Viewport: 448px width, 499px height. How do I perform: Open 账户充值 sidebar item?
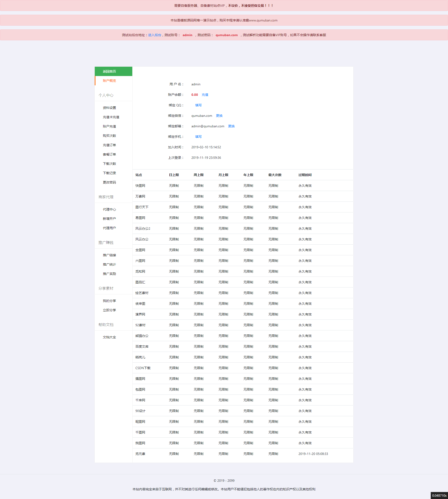(109, 126)
